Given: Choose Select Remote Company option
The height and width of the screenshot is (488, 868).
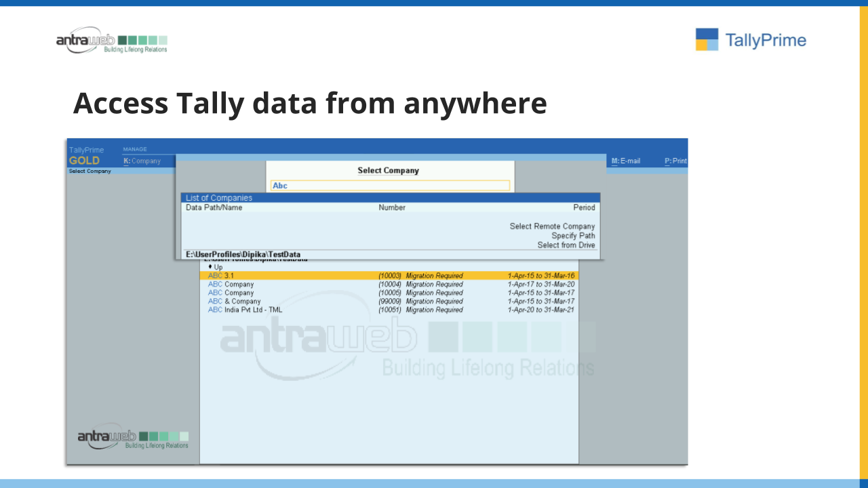Looking at the screenshot, I should [552, 226].
